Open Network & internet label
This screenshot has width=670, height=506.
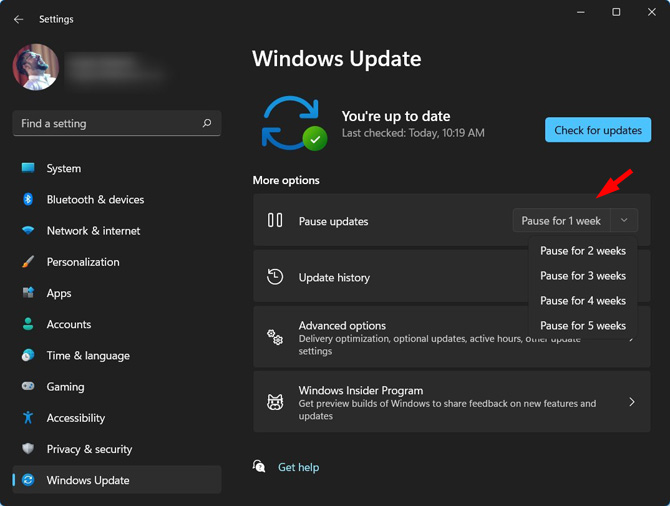pos(94,231)
